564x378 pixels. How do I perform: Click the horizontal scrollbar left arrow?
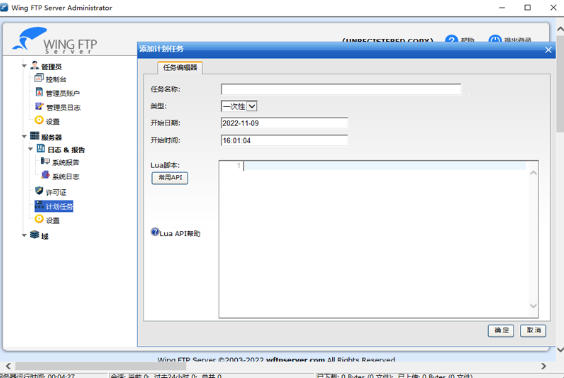(8, 366)
